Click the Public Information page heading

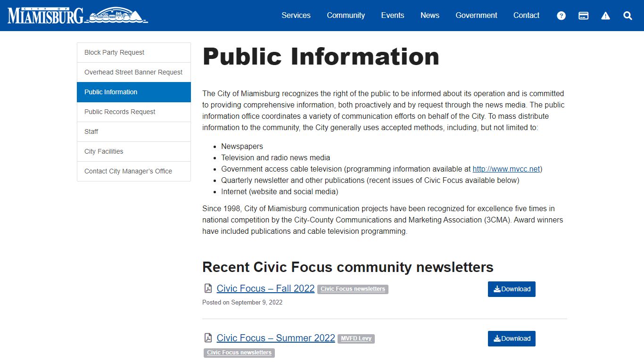[x=321, y=57]
